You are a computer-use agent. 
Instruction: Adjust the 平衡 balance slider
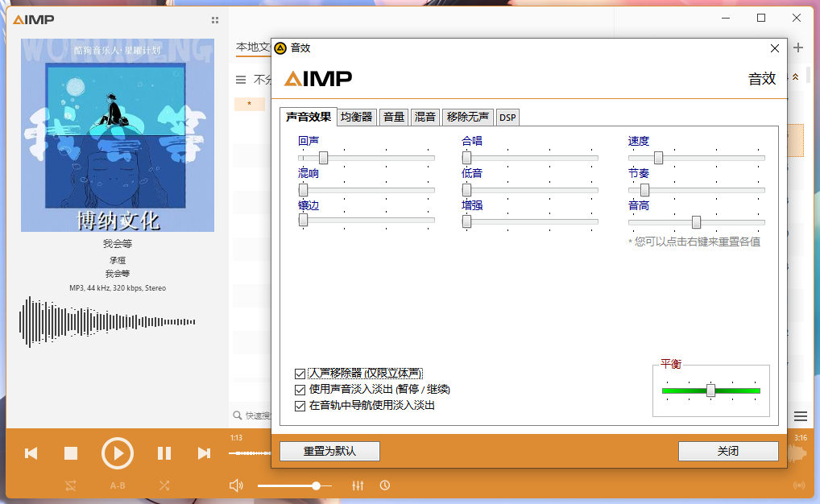click(712, 390)
